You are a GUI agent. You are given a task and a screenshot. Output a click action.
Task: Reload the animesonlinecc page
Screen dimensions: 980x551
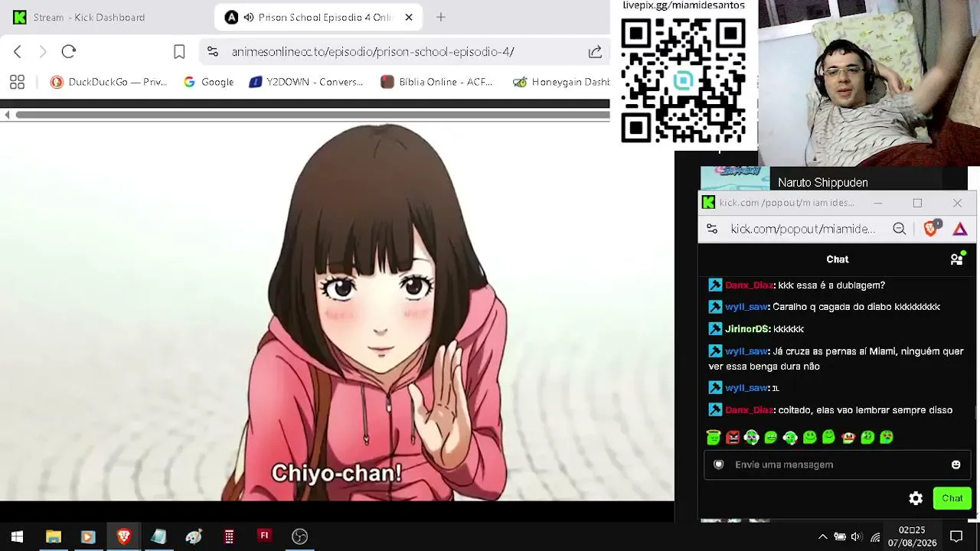pyautogui.click(x=69, y=51)
